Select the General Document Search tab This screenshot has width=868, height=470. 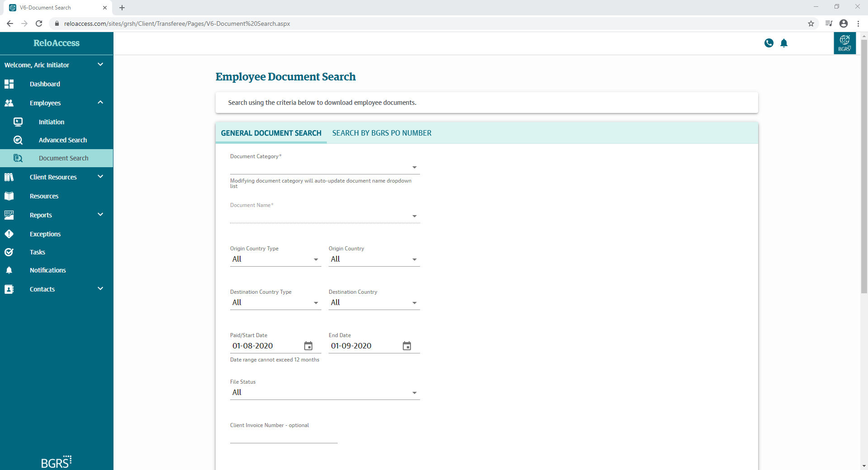pos(271,133)
